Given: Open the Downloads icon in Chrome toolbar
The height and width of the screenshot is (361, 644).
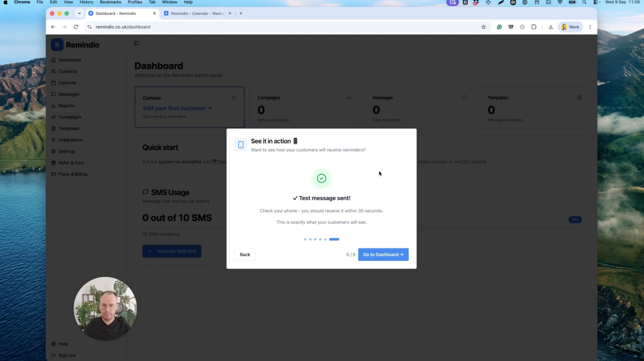Looking at the screenshot, I should coord(551,27).
